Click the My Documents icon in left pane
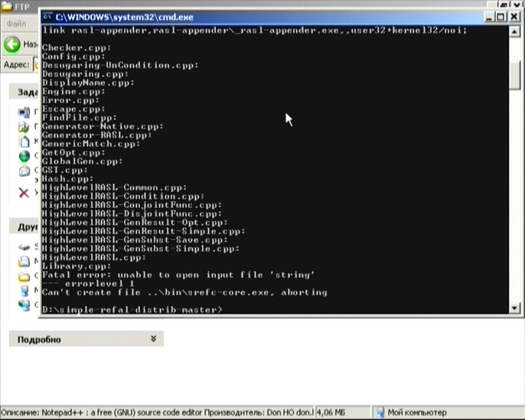 pos(24,261)
